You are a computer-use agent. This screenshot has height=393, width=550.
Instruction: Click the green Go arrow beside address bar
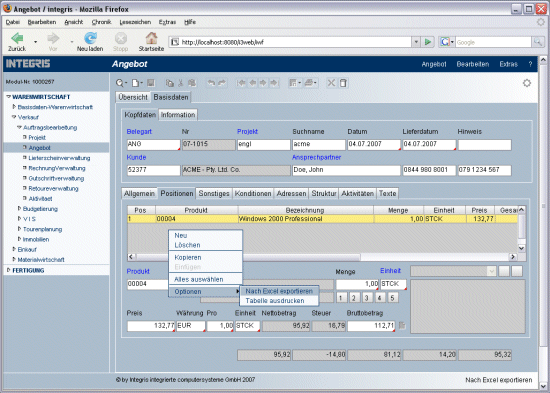(428, 42)
